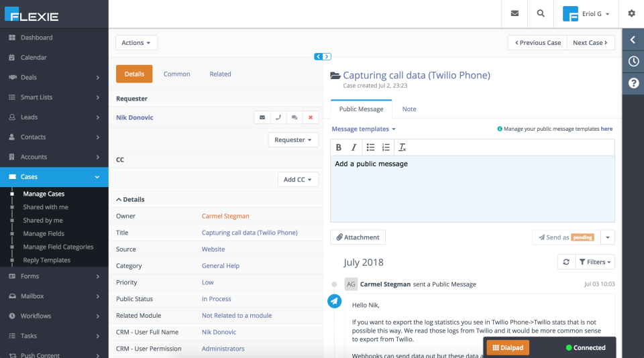Click into the public message text area
The height and width of the screenshot is (358, 644).
coord(472,189)
